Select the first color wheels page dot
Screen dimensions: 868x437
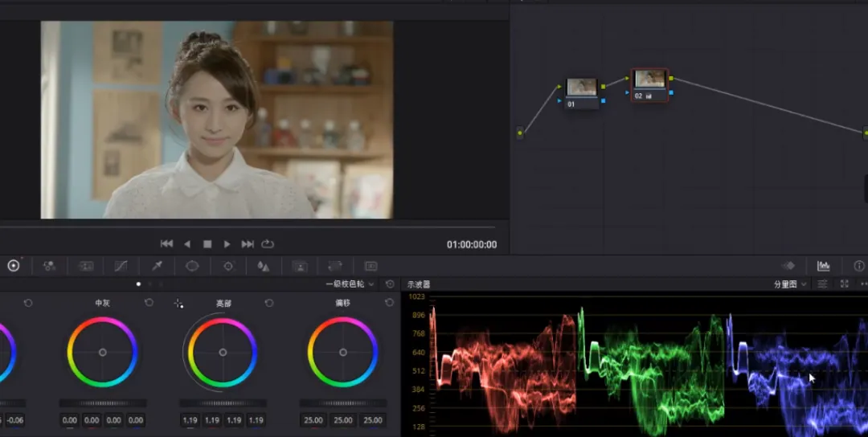138,284
